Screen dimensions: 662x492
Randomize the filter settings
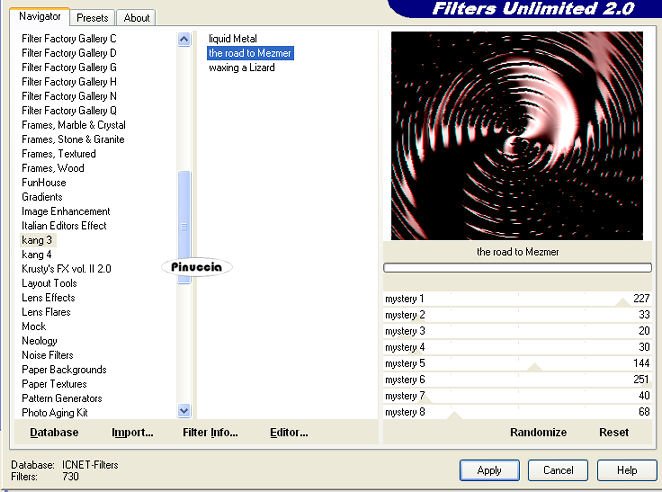pos(538,432)
